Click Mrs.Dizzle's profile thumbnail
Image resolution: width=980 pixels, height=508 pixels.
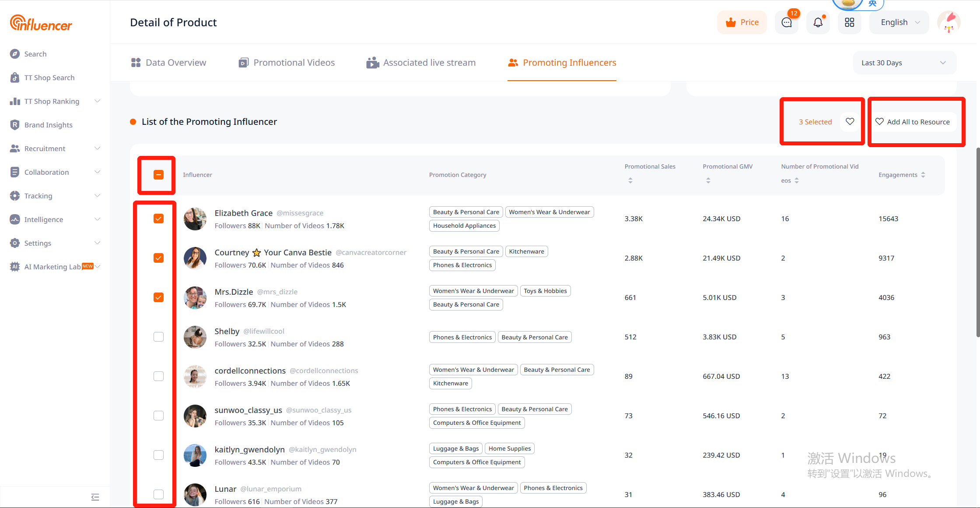tap(195, 298)
